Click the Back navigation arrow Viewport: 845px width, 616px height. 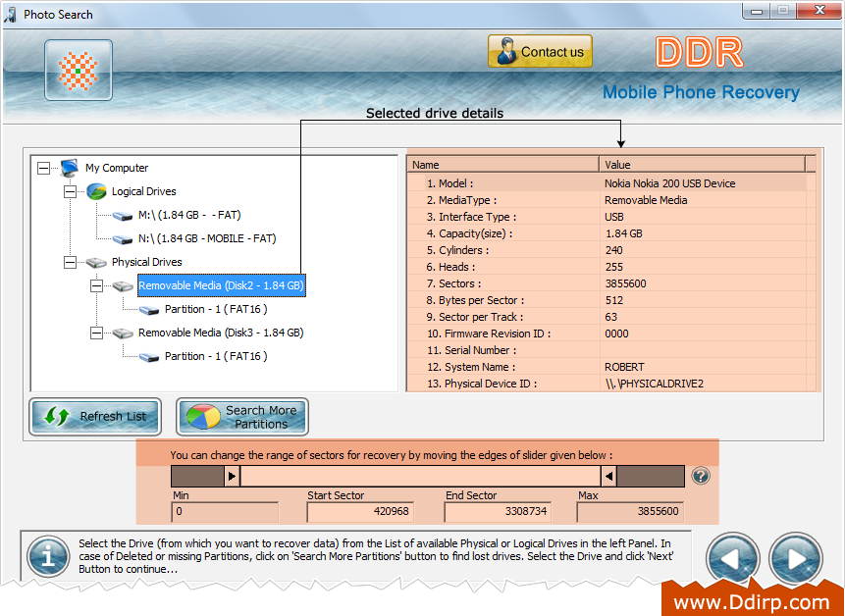[x=732, y=558]
